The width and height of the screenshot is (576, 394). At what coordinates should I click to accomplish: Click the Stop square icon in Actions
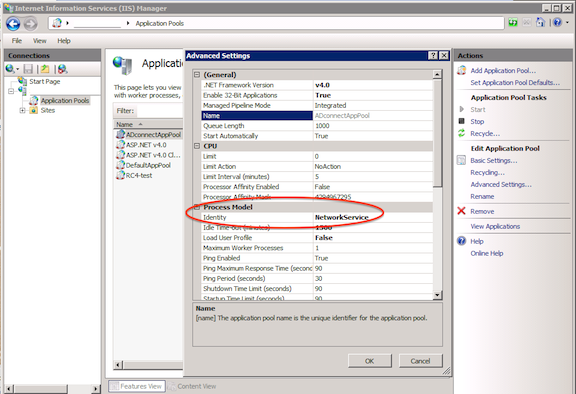[x=461, y=121]
